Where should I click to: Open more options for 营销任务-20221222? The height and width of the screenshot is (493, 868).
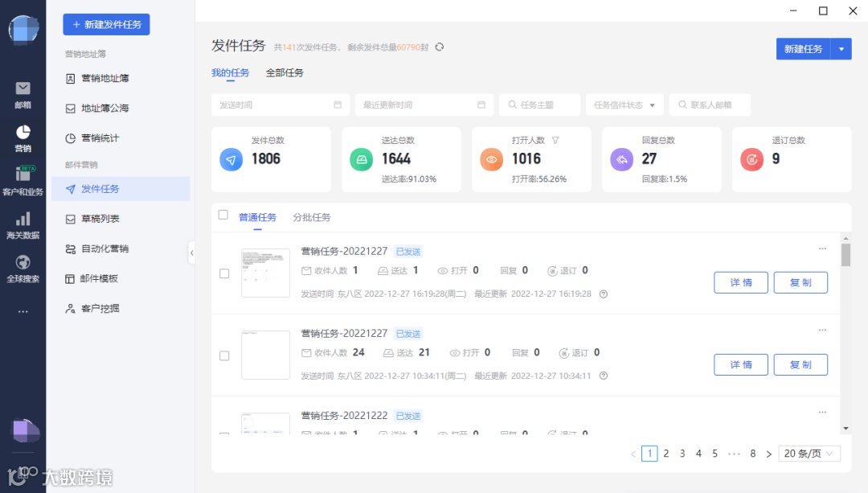[823, 412]
